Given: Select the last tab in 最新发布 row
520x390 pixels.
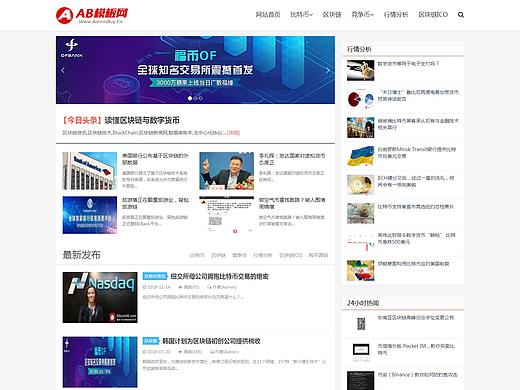Looking at the screenshot, I should pos(318,255).
